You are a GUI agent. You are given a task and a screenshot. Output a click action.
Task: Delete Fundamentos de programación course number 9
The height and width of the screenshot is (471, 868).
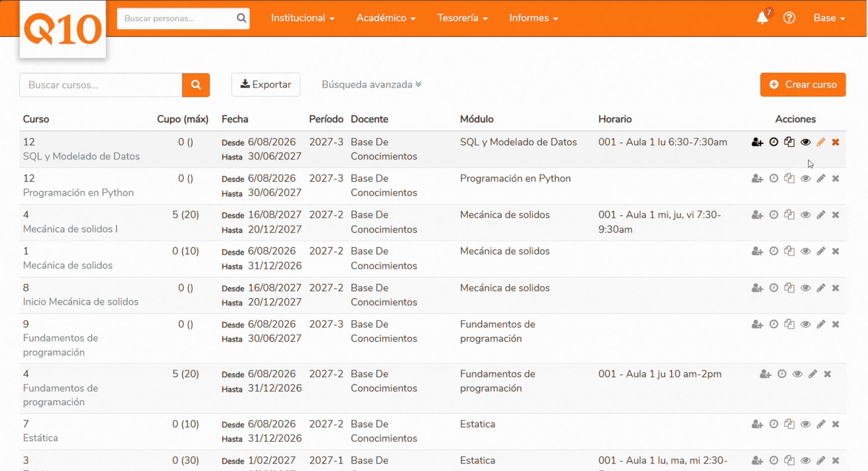836,324
